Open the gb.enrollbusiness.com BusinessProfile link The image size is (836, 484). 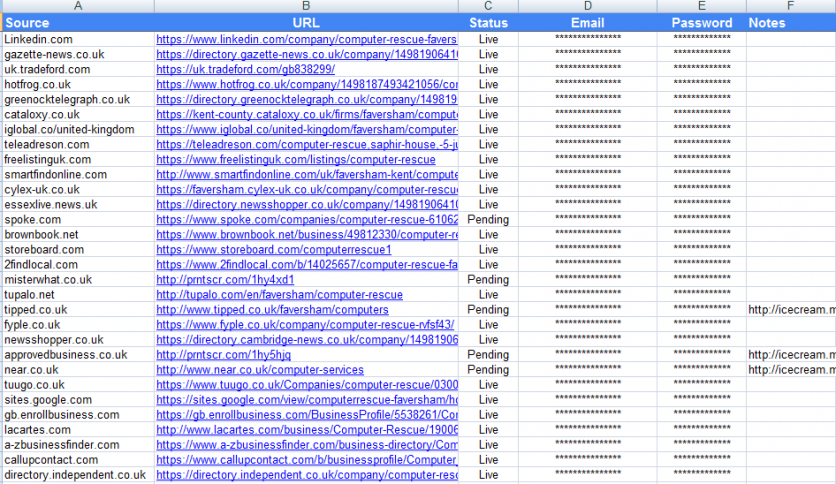pyautogui.click(x=307, y=415)
